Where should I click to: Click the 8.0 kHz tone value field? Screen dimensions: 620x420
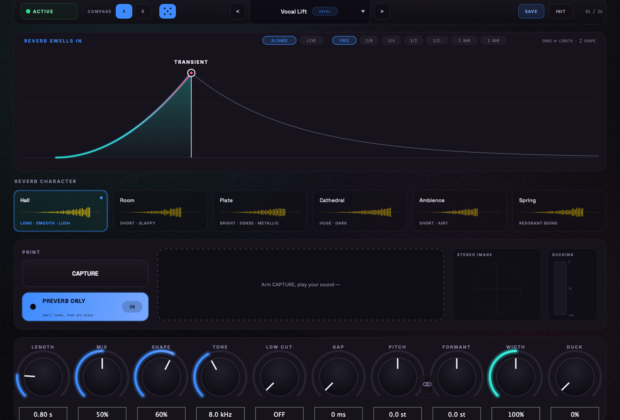click(x=220, y=414)
